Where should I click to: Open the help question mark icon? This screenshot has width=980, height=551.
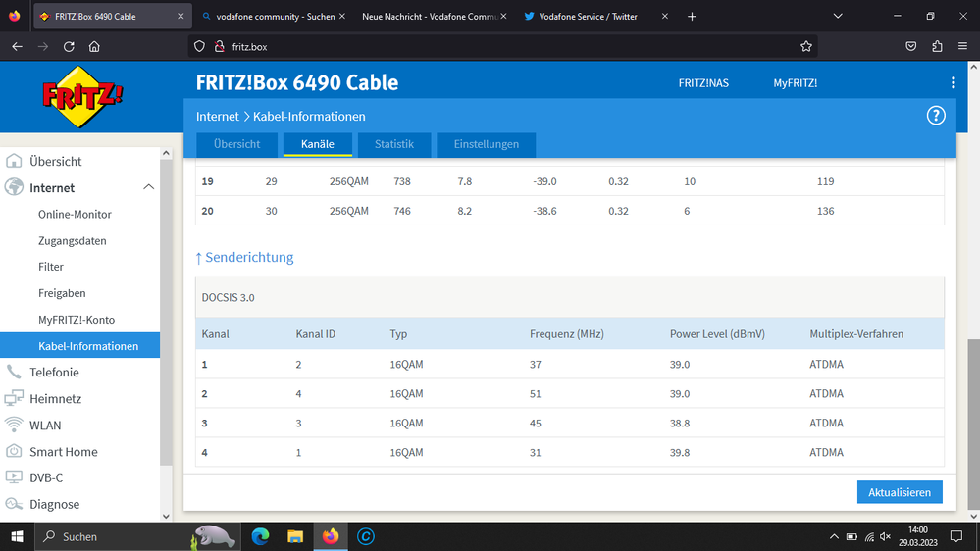[936, 116]
